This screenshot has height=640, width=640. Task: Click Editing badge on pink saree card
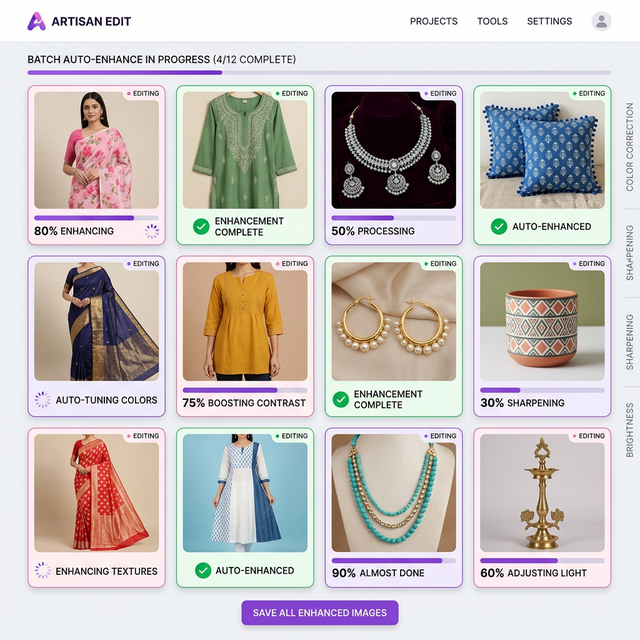click(x=143, y=93)
